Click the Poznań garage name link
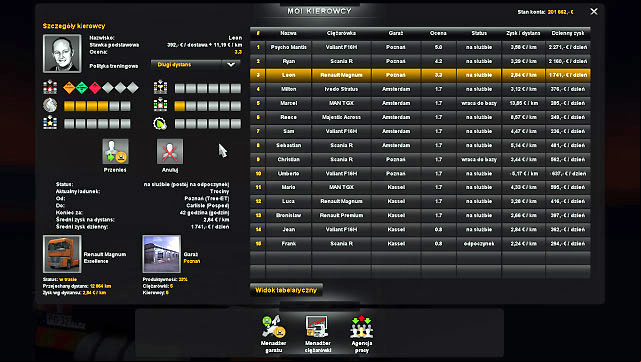 (192, 261)
